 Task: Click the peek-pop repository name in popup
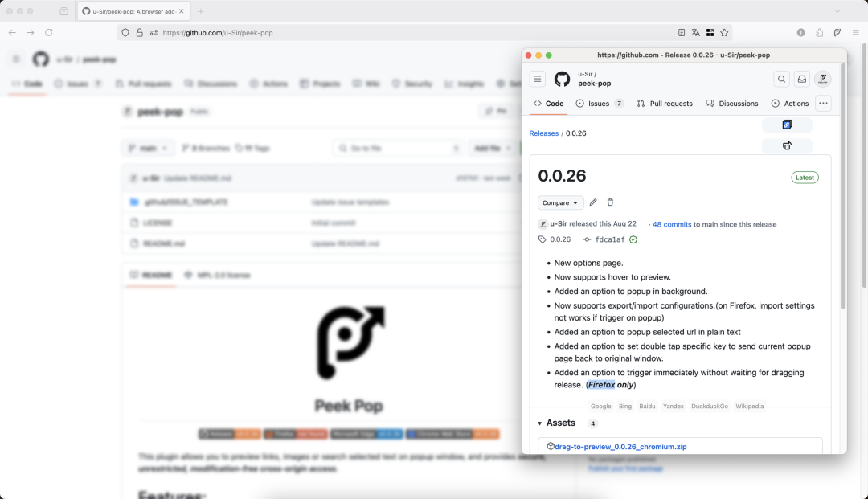click(595, 84)
